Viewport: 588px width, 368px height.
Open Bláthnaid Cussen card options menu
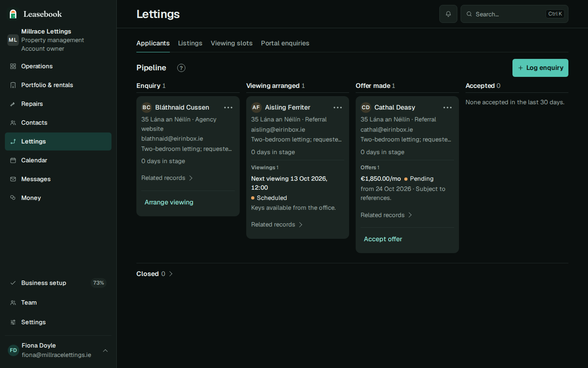coord(228,108)
